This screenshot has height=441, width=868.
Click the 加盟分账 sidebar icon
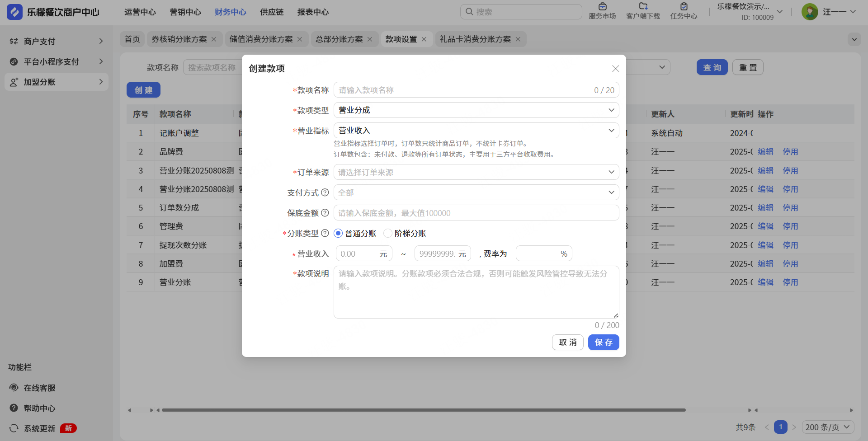pos(14,82)
